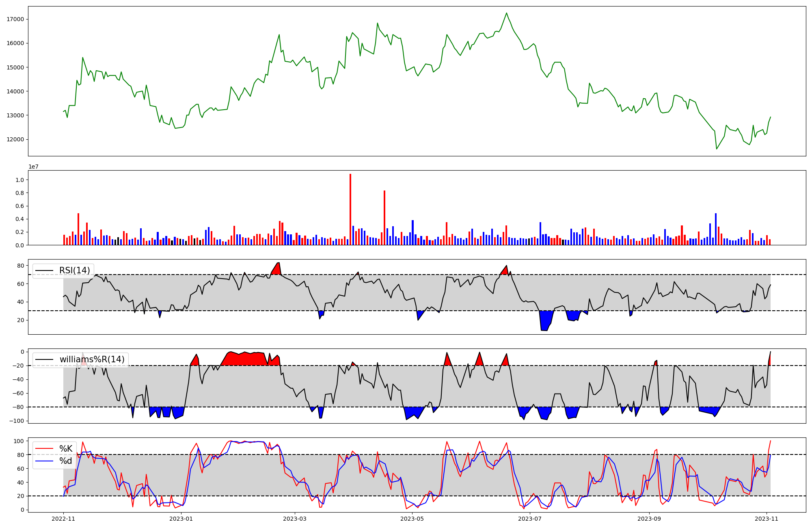Click the williams%R(14) legend entry

click(92, 359)
